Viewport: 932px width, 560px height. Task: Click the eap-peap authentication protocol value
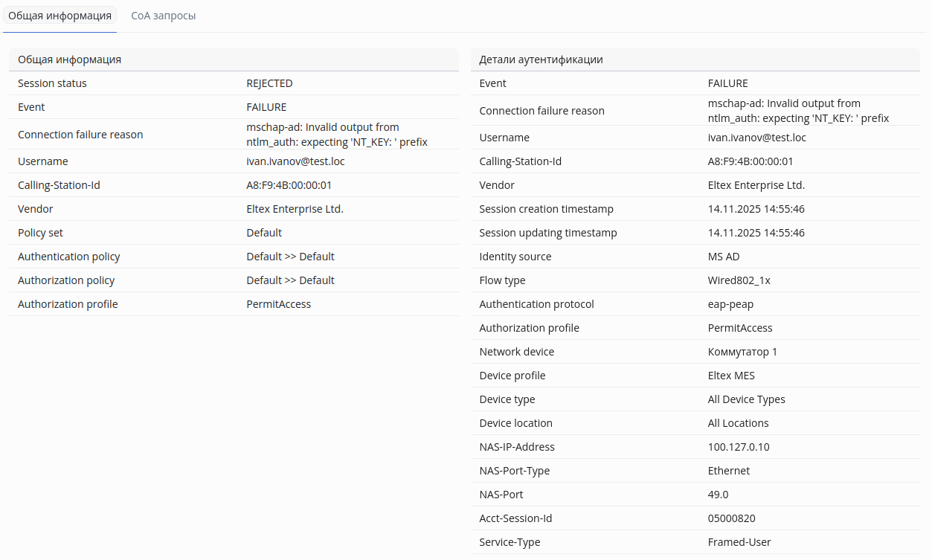click(x=730, y=304)
